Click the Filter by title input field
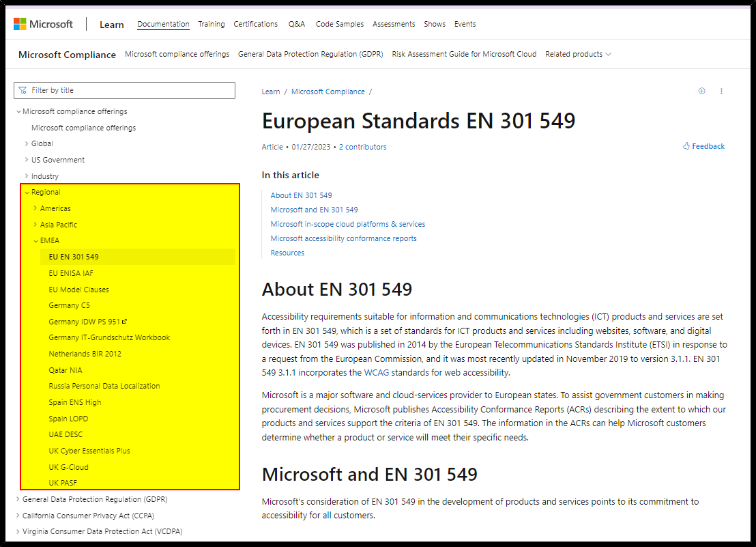Viewport: 756px width, 547px height. [124, 90]
